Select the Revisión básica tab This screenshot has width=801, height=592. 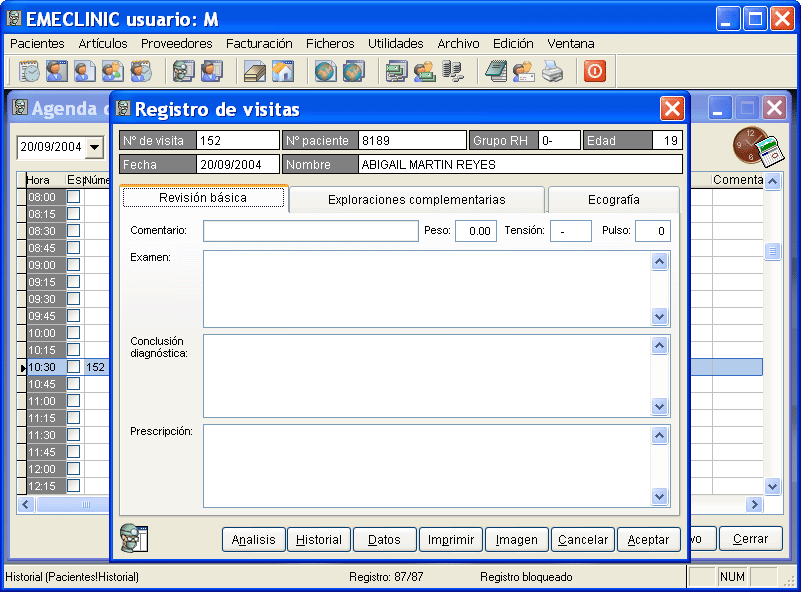(203, 198)
